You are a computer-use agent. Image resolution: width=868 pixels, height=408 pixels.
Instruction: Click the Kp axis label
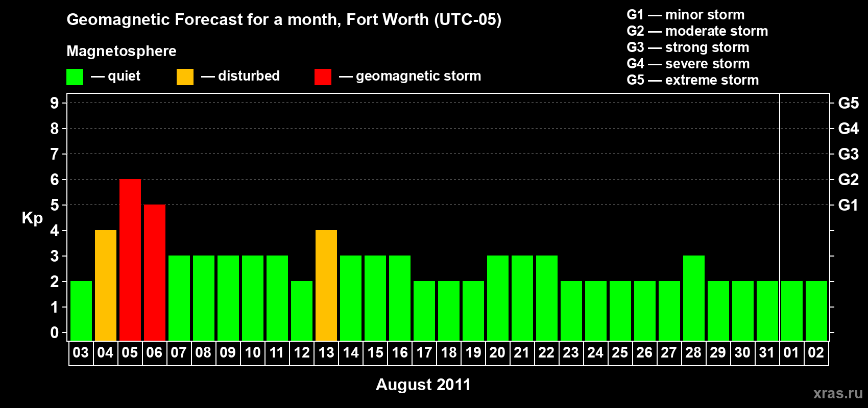point(32,218)
